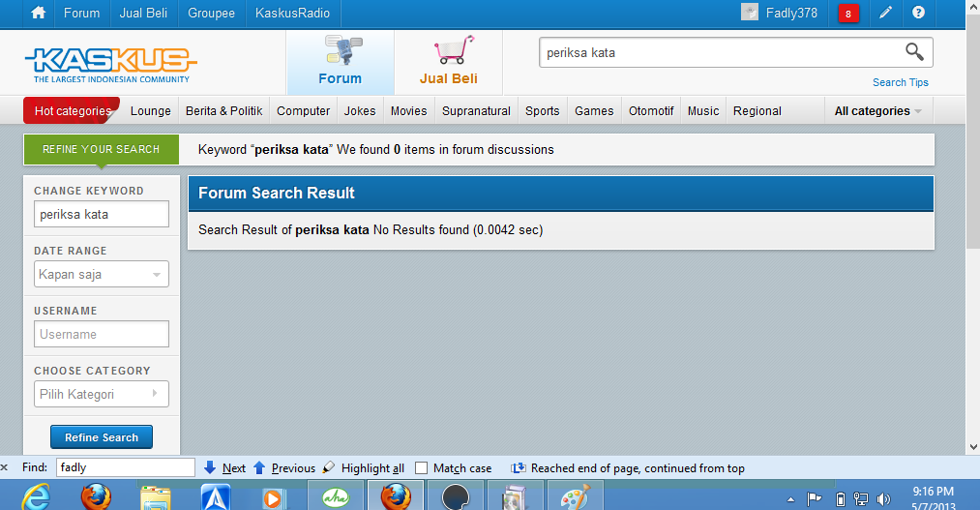The height and width of the screenshot is (510, 980).
Task: Click Groupee link in top bar
Action: pyautogui.click(x=211, y=13)
